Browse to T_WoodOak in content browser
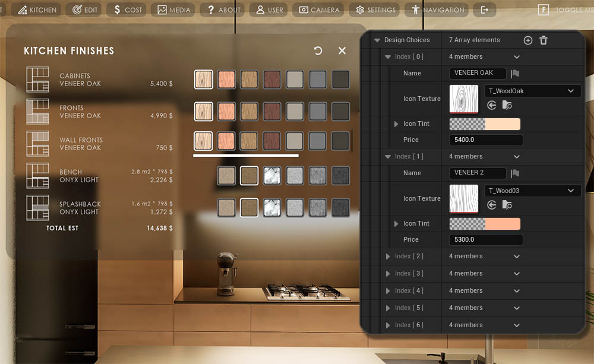The image size is (594, 364). pos(507,105)
